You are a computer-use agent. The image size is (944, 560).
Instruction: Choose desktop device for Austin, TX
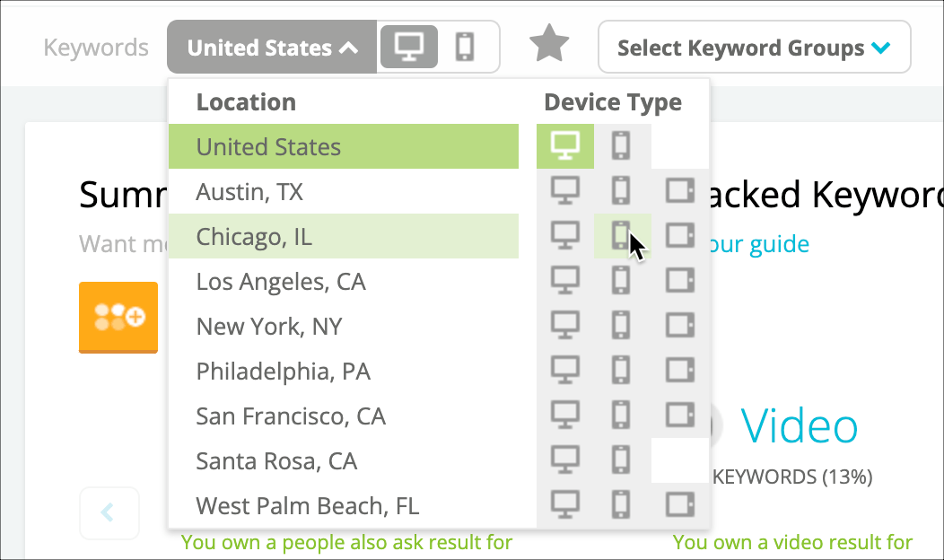(564, 191)
